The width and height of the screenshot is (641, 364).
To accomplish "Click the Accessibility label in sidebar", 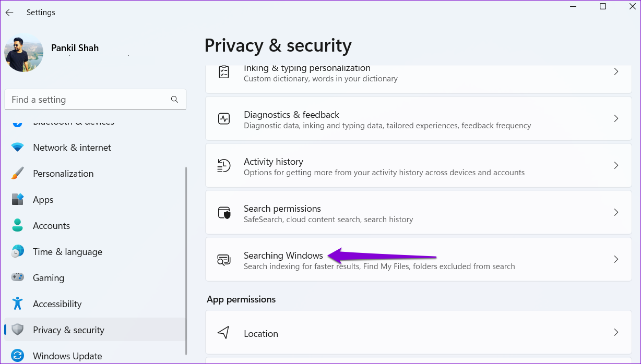I will click(57, 304).
